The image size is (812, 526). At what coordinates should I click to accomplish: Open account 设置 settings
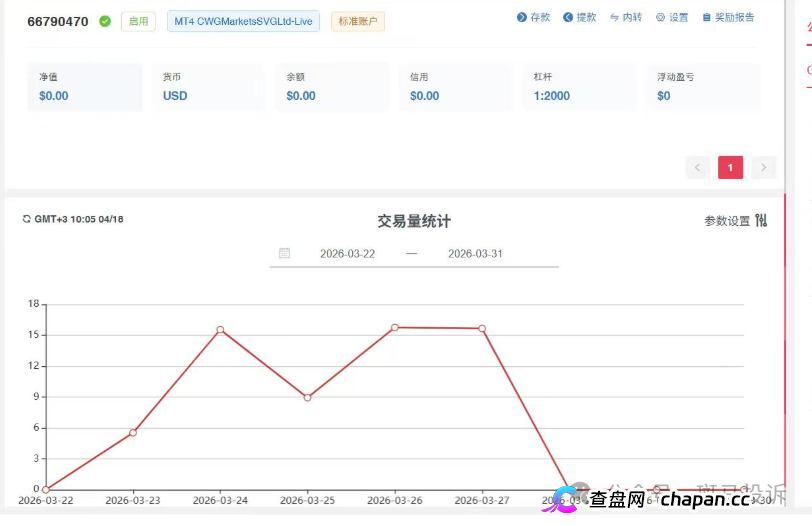(x=672, y=17)
